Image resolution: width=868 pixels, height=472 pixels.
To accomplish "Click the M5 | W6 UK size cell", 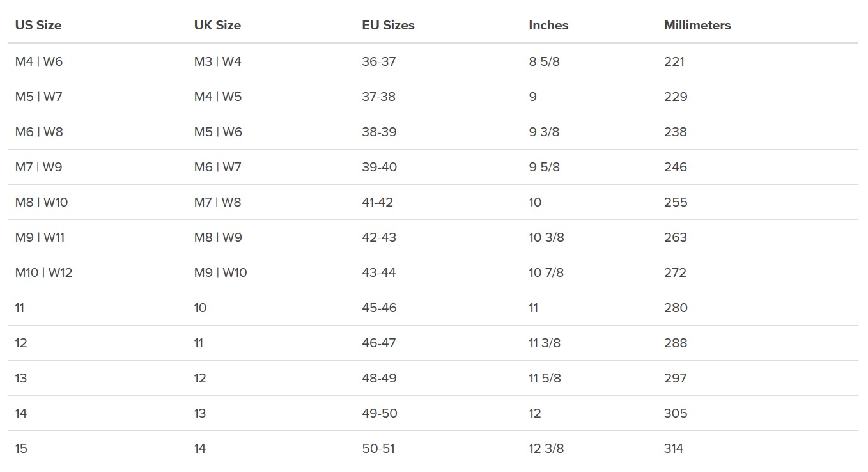I will tap(218, 132).
